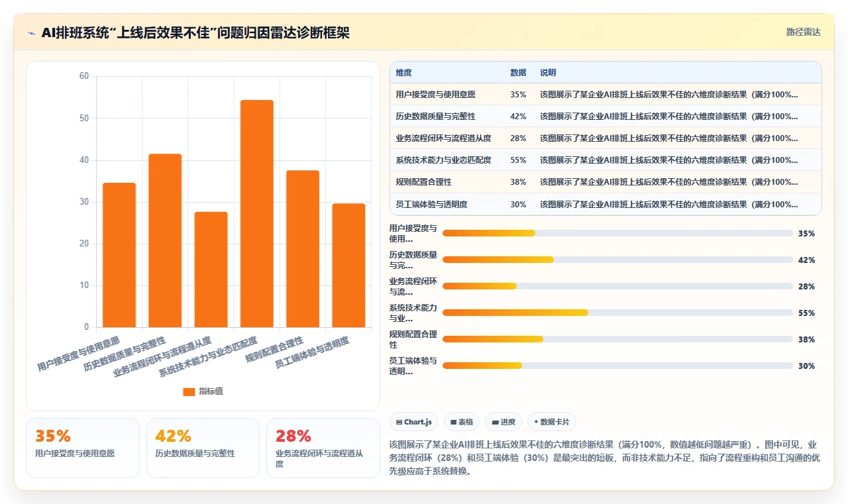
Task: Click the 35% progress bar for 用户接受度
Action: (617, 233)
